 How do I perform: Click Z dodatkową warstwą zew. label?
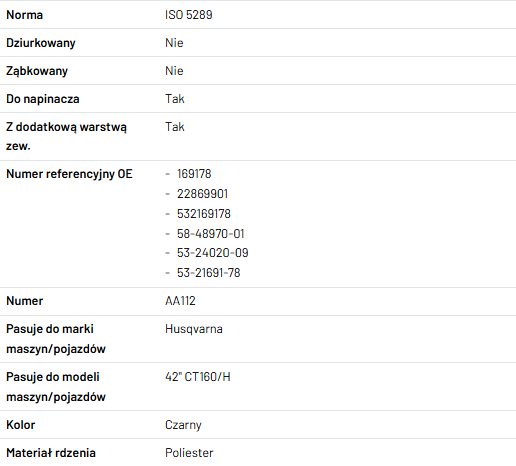[x=67, y=136]
